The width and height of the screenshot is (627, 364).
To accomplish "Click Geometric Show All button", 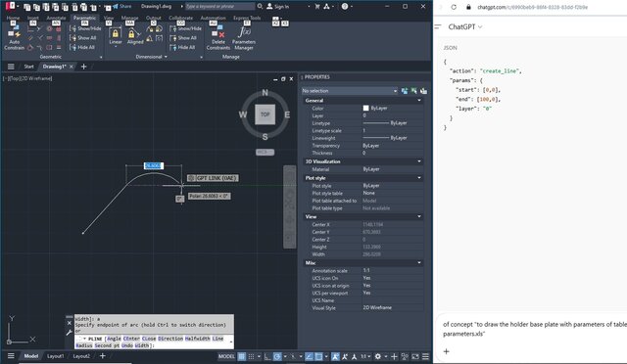I will tap(83, 38).
